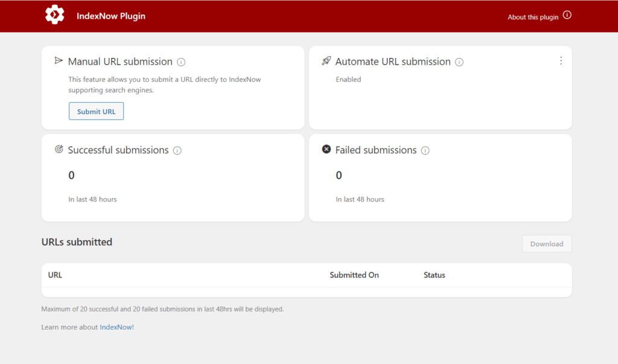
Task: Click the IndexNow Plugin gear logo
Action: [54, 15]
